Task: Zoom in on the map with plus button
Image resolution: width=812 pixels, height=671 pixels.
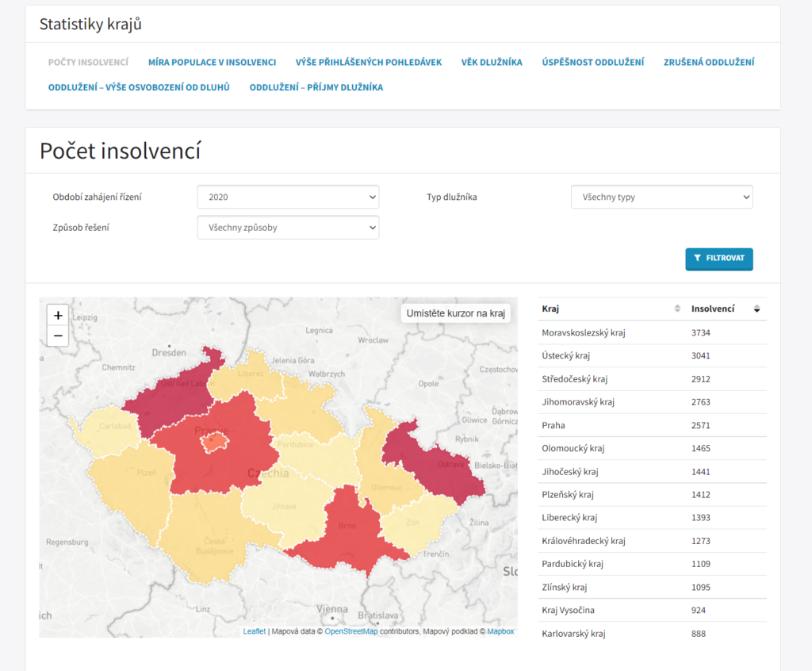Action: point(58,315)
